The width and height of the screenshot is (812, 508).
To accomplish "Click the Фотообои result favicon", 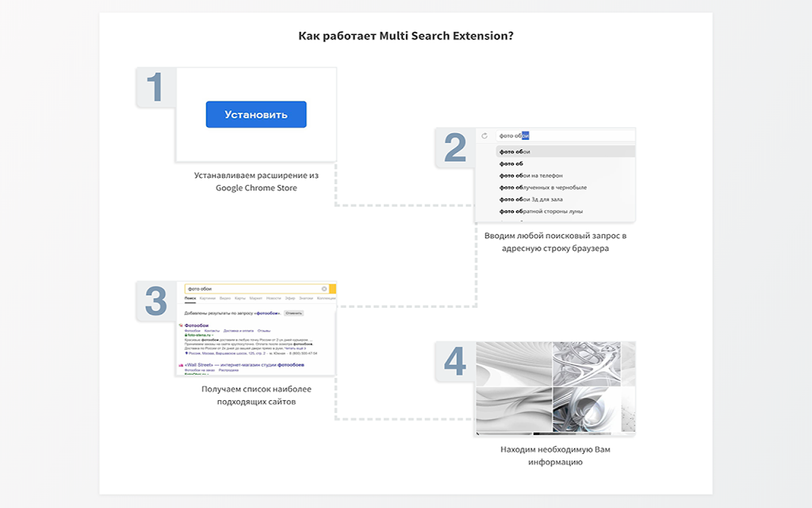I will click(x=181, y=325).
